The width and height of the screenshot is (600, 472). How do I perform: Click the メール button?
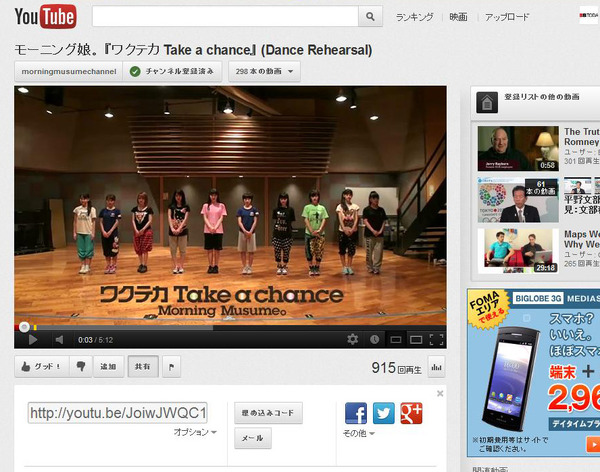(253, 438)
